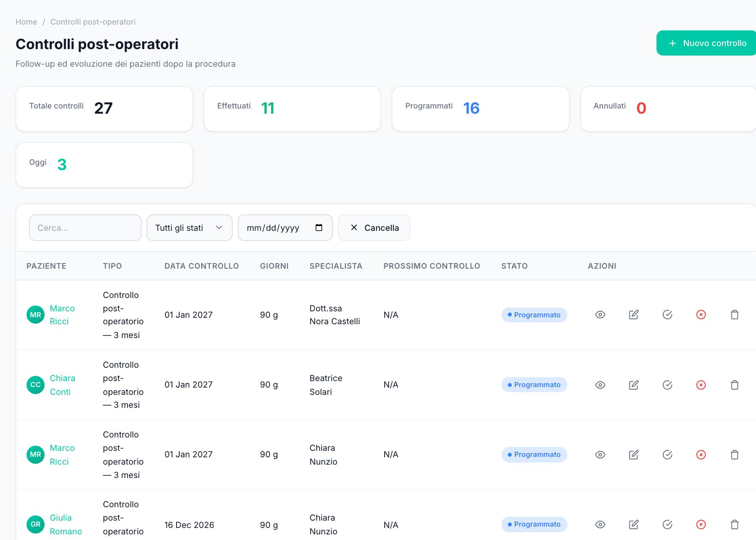Click the 16 Dec 2026 date cell

click(189, 524)
